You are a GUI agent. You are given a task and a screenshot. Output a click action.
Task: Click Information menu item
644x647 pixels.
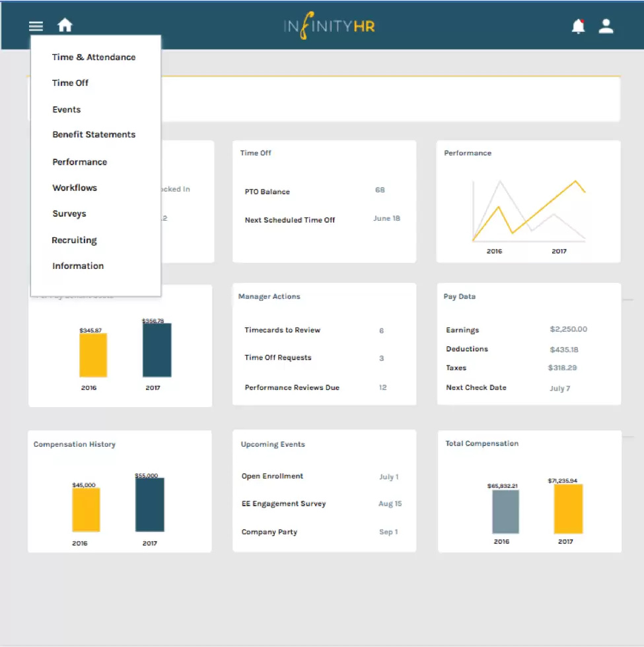pyautogui.click(x=78, y=266)
